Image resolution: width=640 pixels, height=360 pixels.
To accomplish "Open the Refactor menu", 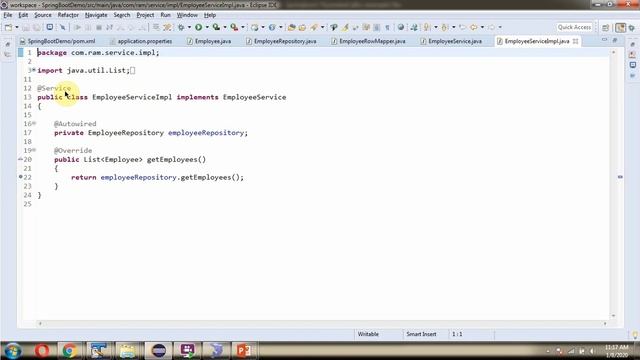I will (68, 15).
